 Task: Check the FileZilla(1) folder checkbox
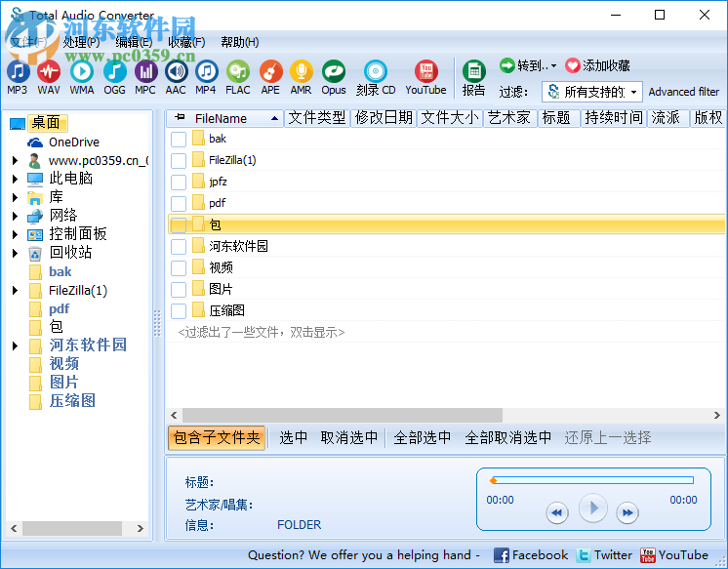click(x=179, y=160)
